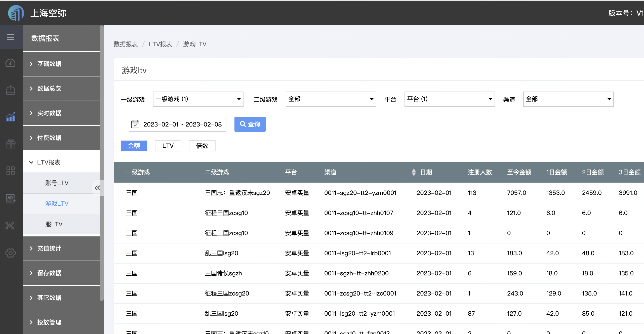
Task: Click the 至今金额 column header
Action: point(519,172)
